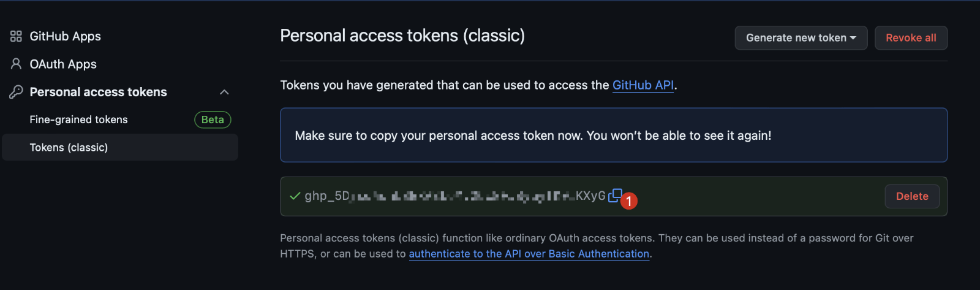Viewport: 980px width, 290px height.
Task: Copy the token using the copy icon
Action: (x=614, y=196)
